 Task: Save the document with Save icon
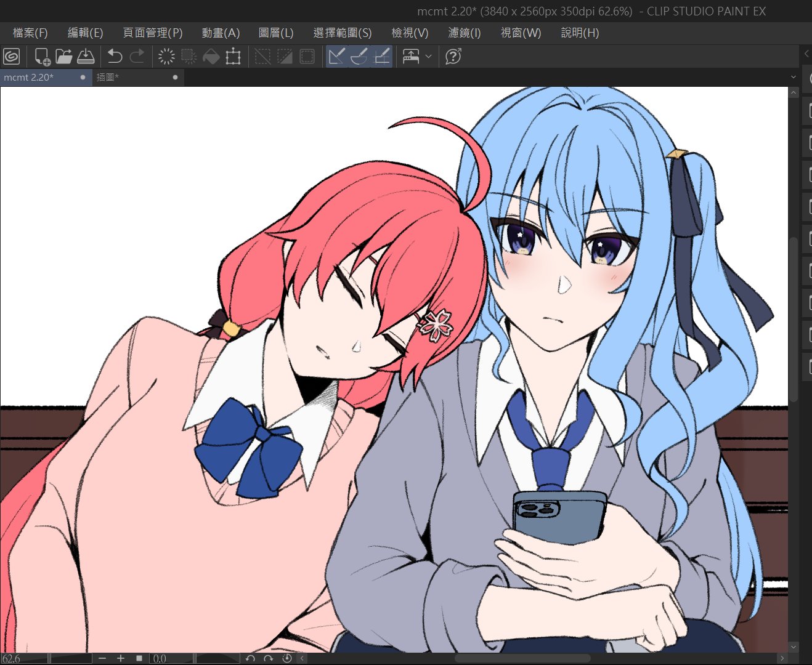click(x=86, y=57)
